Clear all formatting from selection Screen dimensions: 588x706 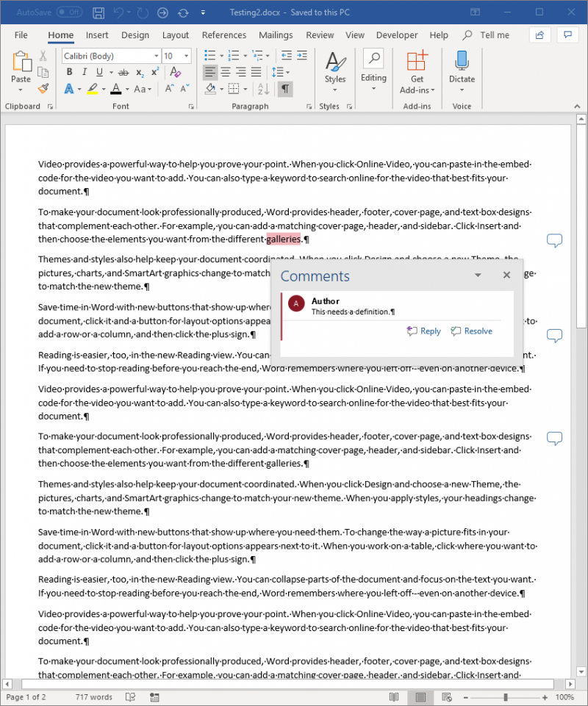[x=175, y=72]
